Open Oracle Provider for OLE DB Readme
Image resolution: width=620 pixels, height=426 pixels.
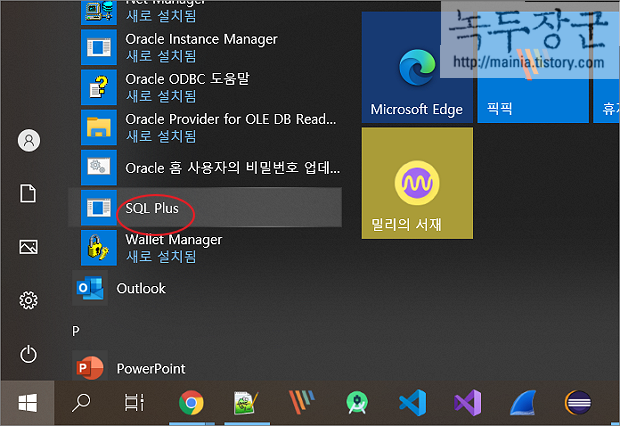click(205, 127)
